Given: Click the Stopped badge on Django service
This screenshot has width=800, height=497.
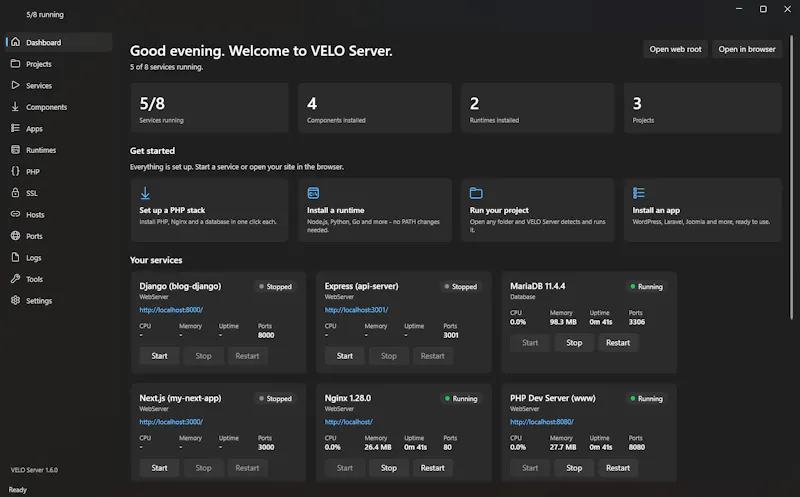Looking at the screenshot, I should tap(275, 287).
